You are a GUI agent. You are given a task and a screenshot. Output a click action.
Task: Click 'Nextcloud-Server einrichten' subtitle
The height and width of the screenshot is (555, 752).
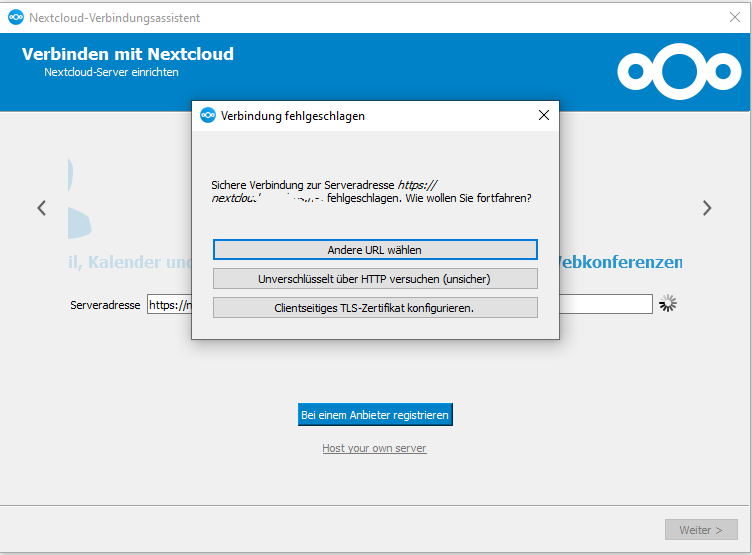click(x=111, y=72)
